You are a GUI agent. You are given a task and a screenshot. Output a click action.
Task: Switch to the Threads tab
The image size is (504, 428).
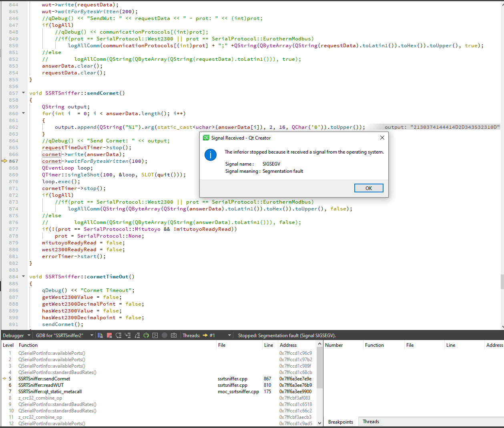[x=371, y=422]
